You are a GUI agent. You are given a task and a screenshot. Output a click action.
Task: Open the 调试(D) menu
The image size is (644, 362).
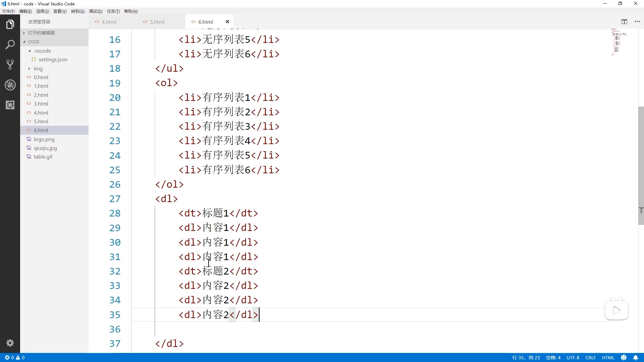click(96, 11)
